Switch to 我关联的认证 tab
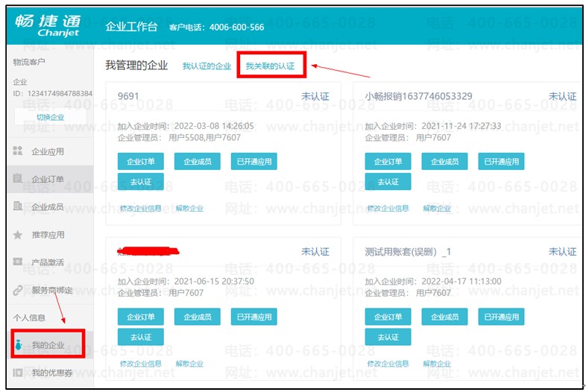 coord(270,66)
